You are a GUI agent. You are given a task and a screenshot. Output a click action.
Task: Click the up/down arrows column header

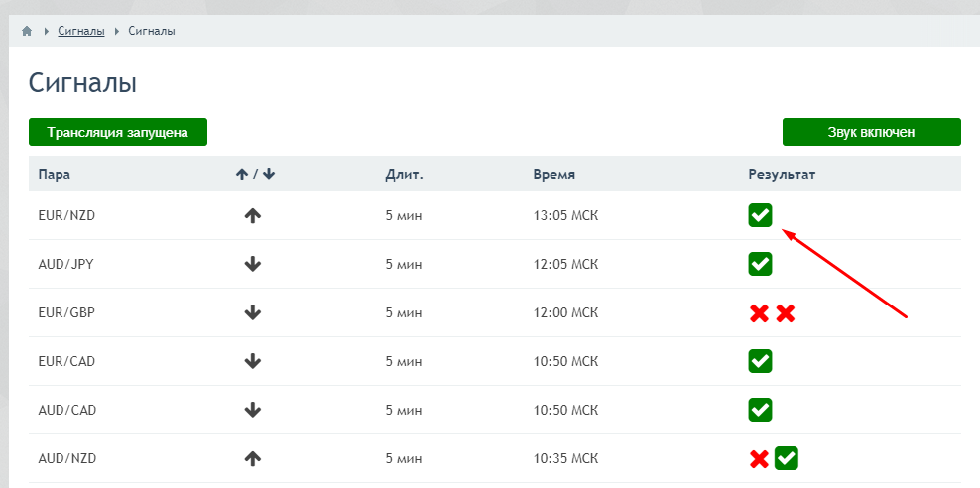coord(255,175)
